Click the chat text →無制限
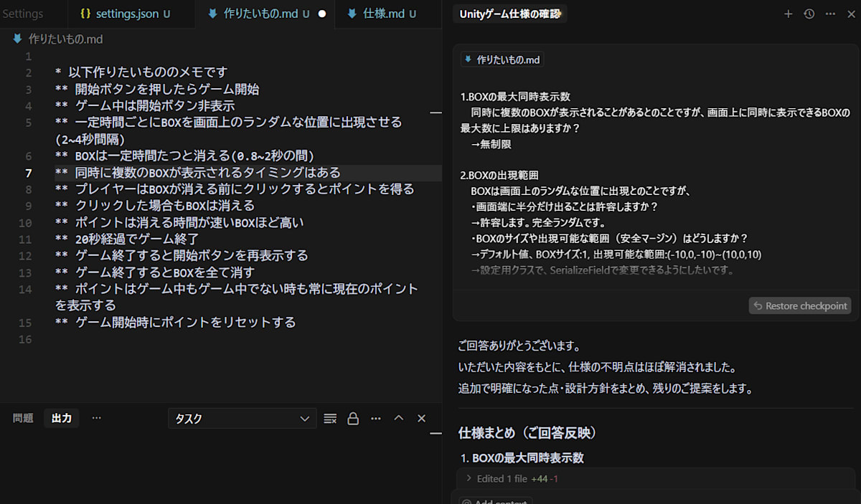 click(x=491, y=144)
